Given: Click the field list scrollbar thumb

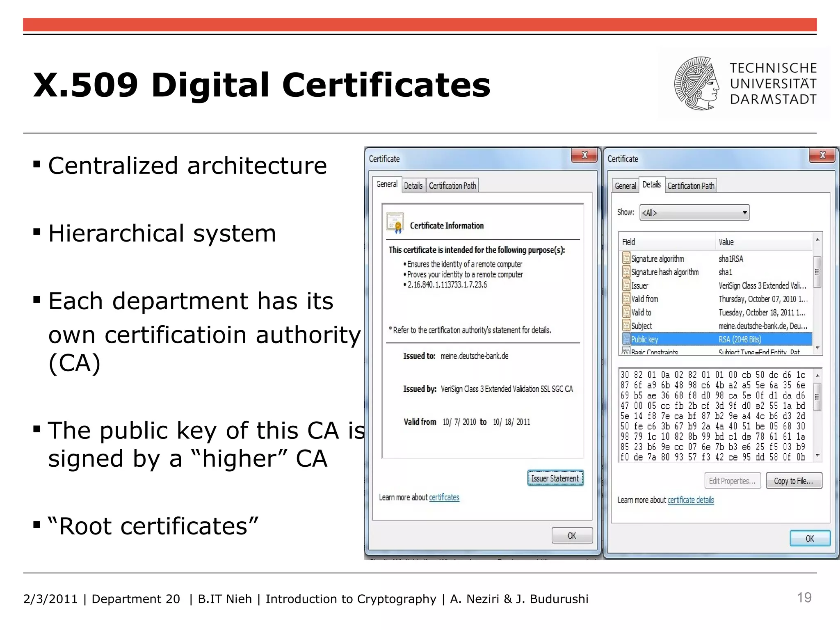Looking at the screenshot, I should click(817, 272).
